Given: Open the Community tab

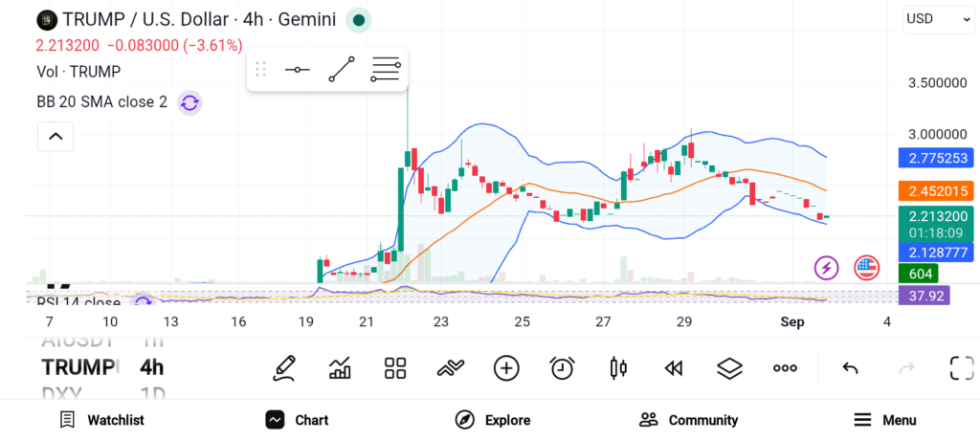Looking at the screenshot, I should click(689, 420).
